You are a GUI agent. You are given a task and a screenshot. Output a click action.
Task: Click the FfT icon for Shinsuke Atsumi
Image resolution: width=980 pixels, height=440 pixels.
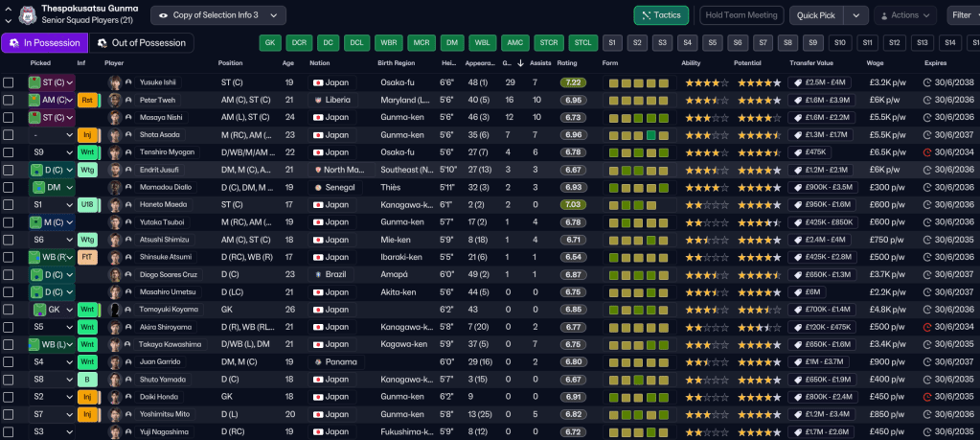pyautogui.click(x=86, y=257)
